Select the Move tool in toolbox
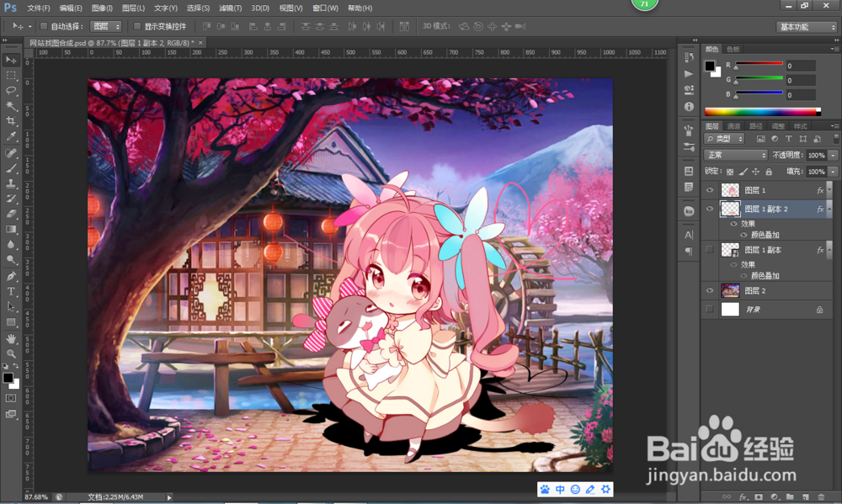 11,60
